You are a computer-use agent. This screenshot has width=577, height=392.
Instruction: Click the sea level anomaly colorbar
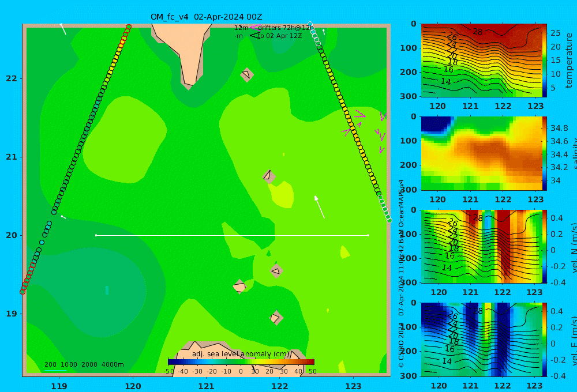241,362
